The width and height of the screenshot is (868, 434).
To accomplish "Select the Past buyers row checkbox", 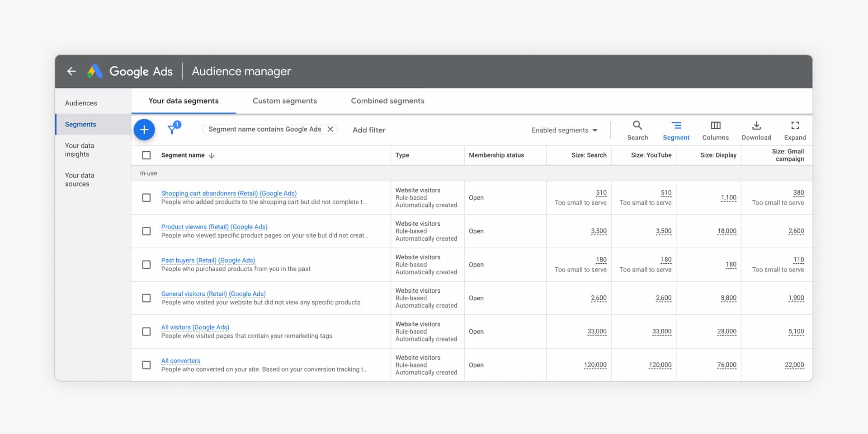I will pos(146,265).
